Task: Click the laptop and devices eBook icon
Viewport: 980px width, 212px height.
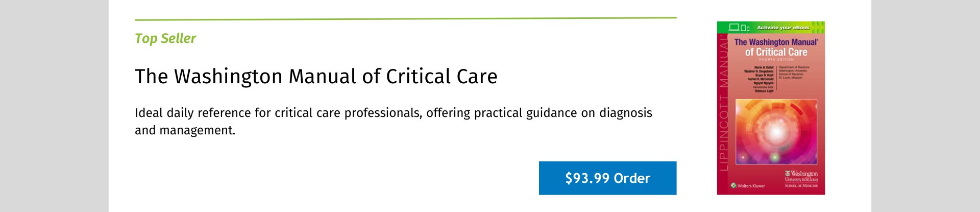Action: click(739, 28)
